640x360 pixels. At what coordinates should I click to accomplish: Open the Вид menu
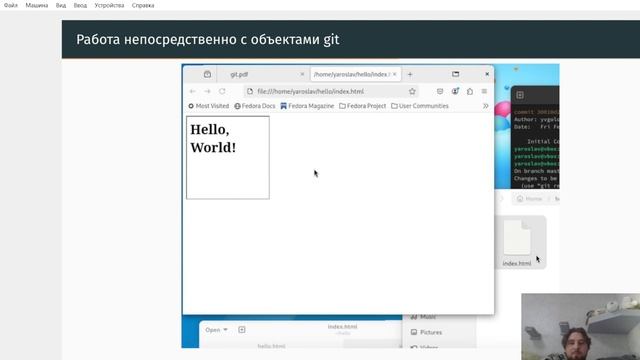[x=61, y=5]
